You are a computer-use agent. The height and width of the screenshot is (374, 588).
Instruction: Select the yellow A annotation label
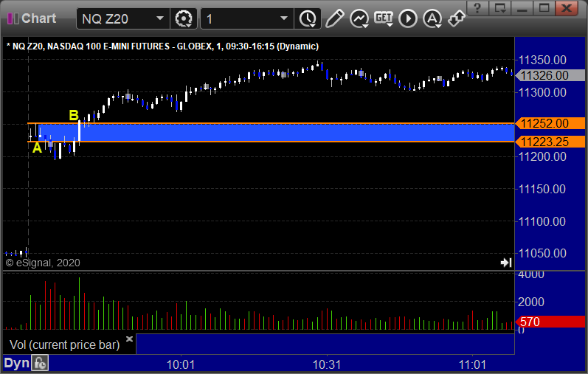[x=37, y=148]
